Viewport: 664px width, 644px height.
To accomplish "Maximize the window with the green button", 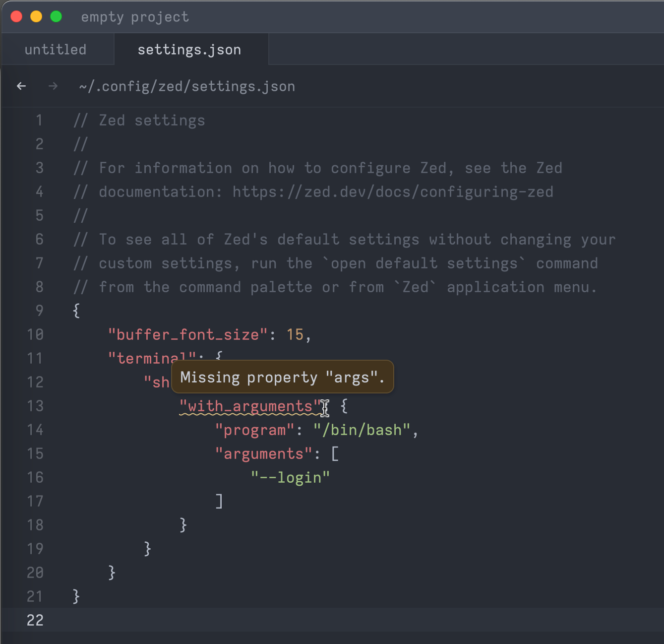I will [x=56, y=17].
